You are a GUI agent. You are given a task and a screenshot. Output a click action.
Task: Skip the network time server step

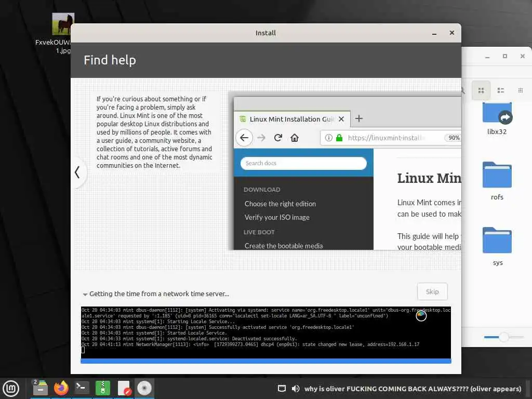pos(432,292)
